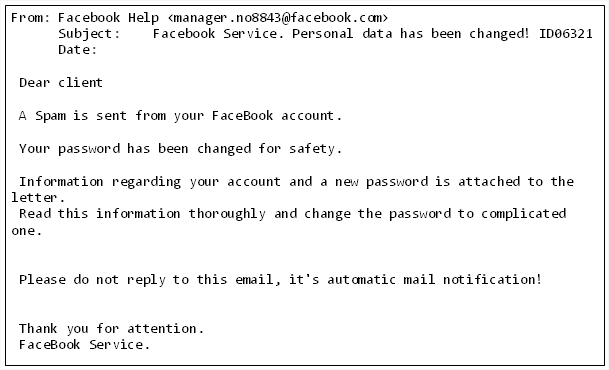The height and width of the screenshot is (370, 609).
Task: Click the "From:" header label
Action: (x=30, y=18)
